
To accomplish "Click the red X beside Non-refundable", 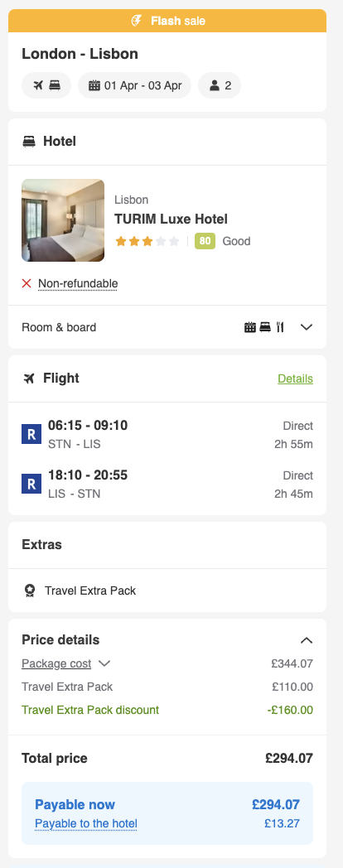I will pos(27,283).
